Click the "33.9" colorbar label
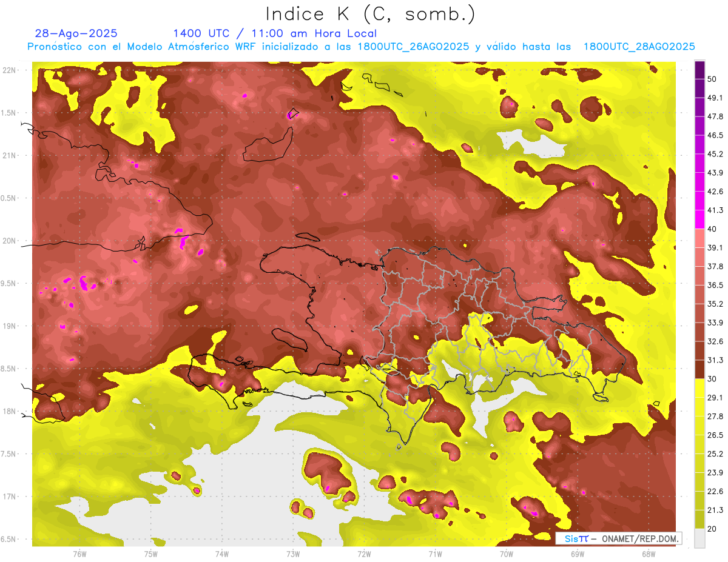The width and height of the screenshot is (728, 562). [x=715, y=323]
